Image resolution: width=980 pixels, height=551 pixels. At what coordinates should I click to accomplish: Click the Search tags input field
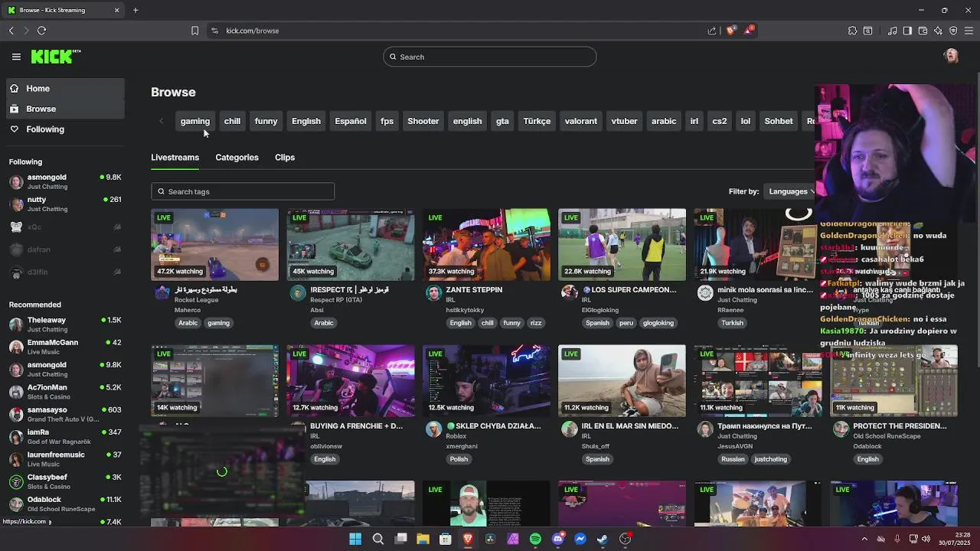point(243,191)
